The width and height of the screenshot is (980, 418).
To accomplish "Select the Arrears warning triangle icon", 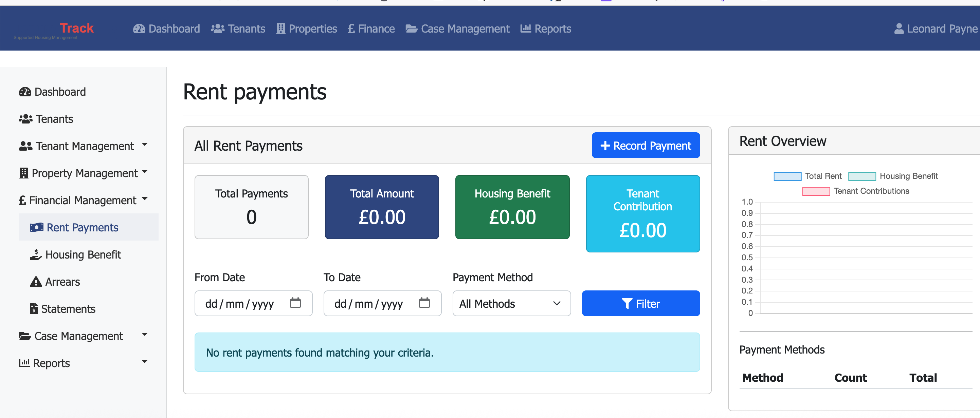I will point(35,282).
